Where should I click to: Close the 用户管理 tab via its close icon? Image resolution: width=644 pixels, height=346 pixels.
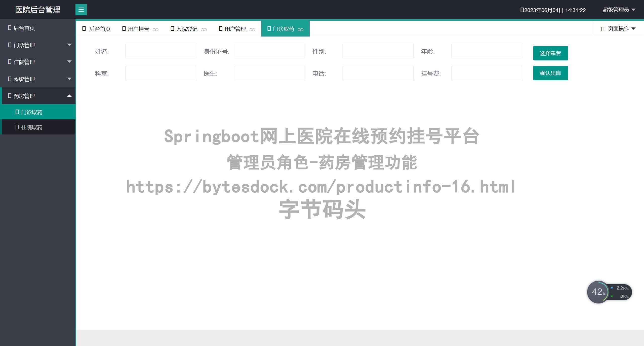click(x=252, y=29)
